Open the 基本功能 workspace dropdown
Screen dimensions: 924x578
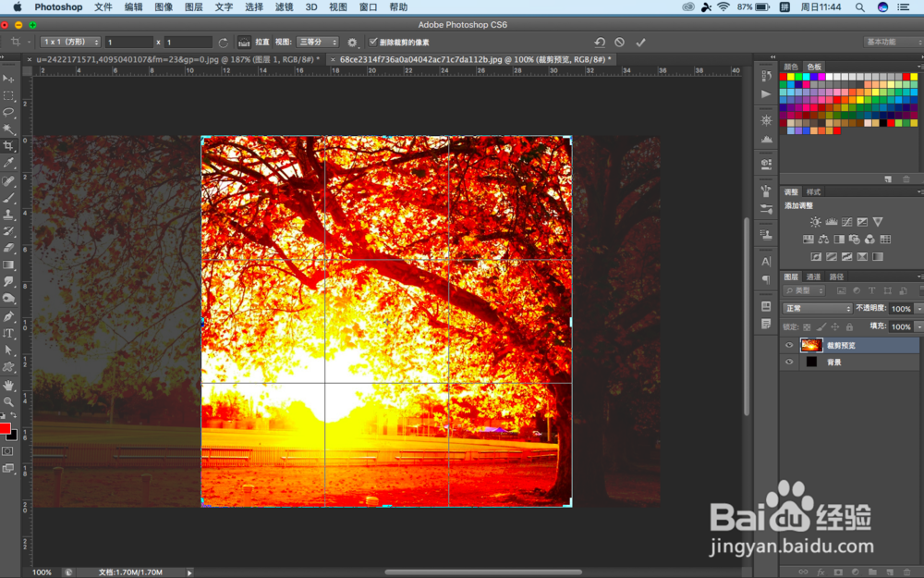point(894,42)
